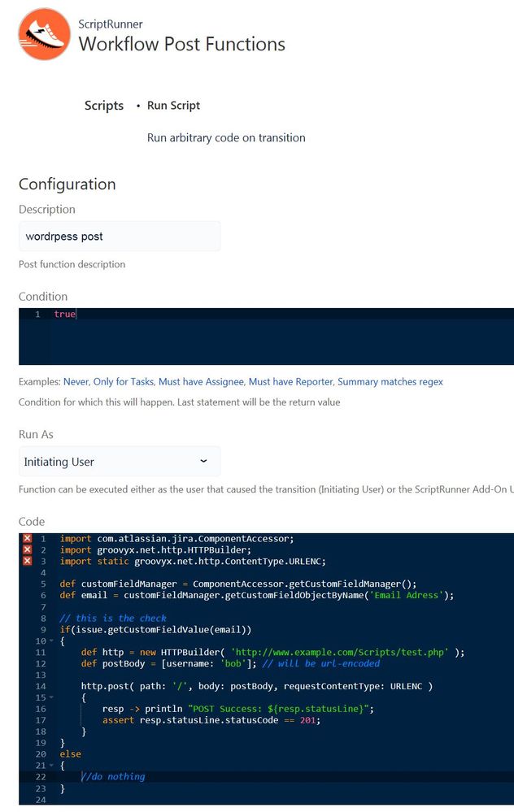Place cursor on the import static URLENC line
The height and width of the screenshot is (812, 514).
pyautogui.click(x=193, y=562)
